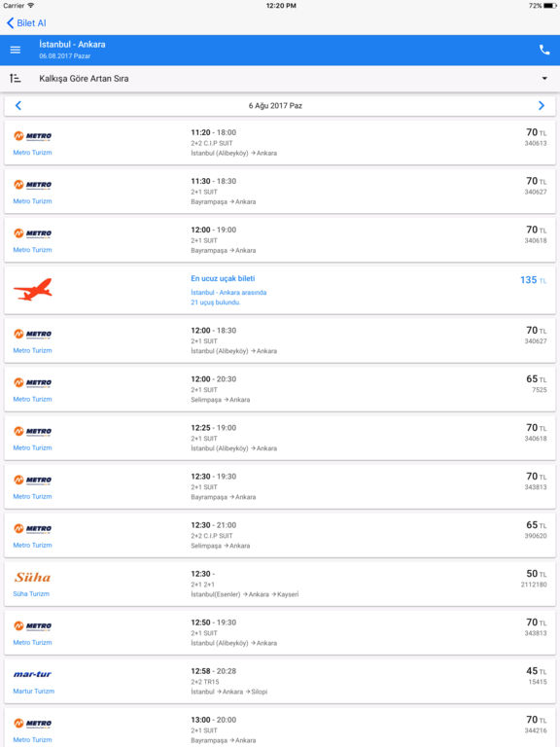
Task: Tap the Metro logo on the 11:20 trip
Action: click(x=32, y=136)
